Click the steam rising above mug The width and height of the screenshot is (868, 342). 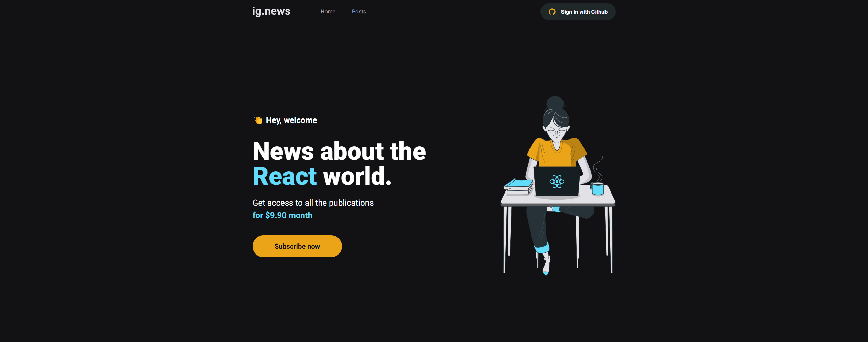598,169
